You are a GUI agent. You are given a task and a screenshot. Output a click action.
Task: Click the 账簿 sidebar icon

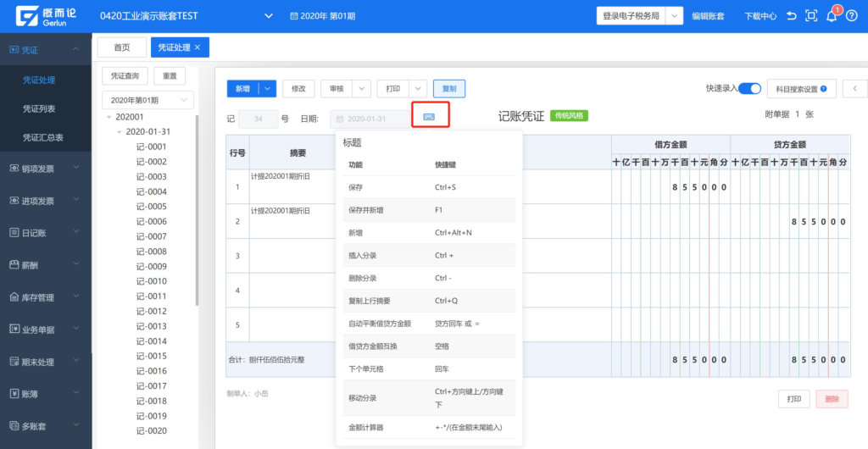[14, 394]
